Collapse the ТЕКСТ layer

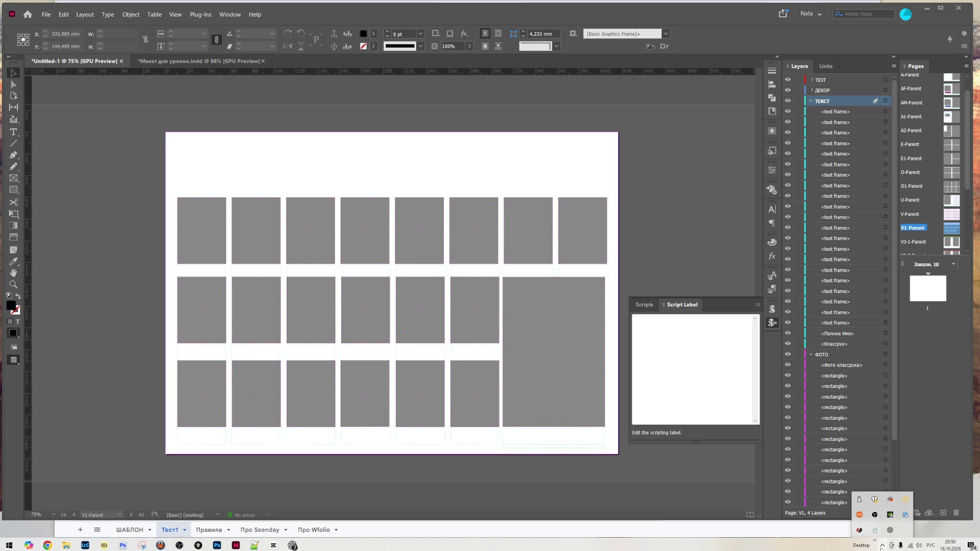pos(811,101)
